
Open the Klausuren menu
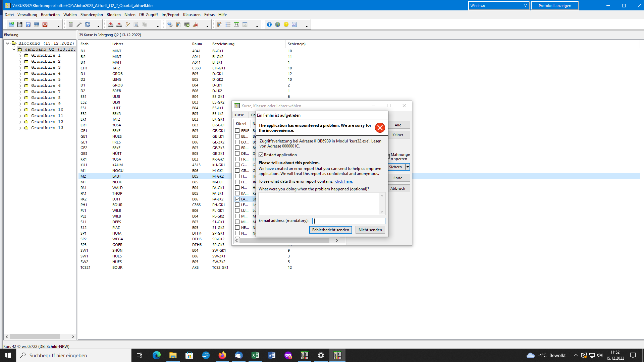(192, 15)
